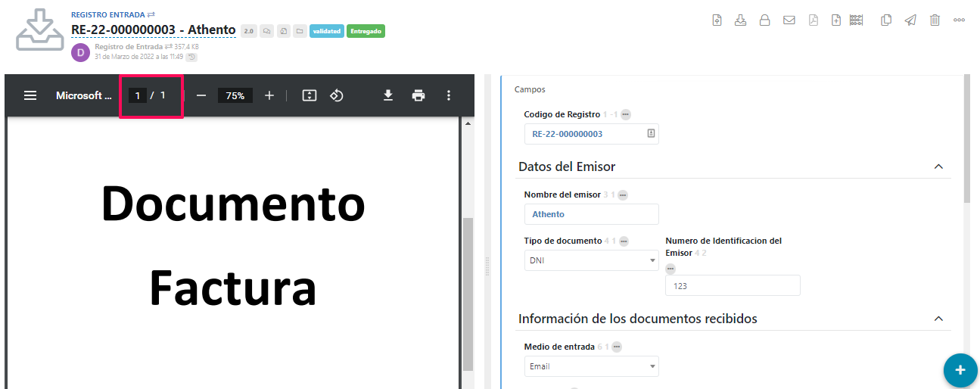Click the Nombre del emisor input field
Viewport: 980px width, 389px height.
(x=591, y=214)
